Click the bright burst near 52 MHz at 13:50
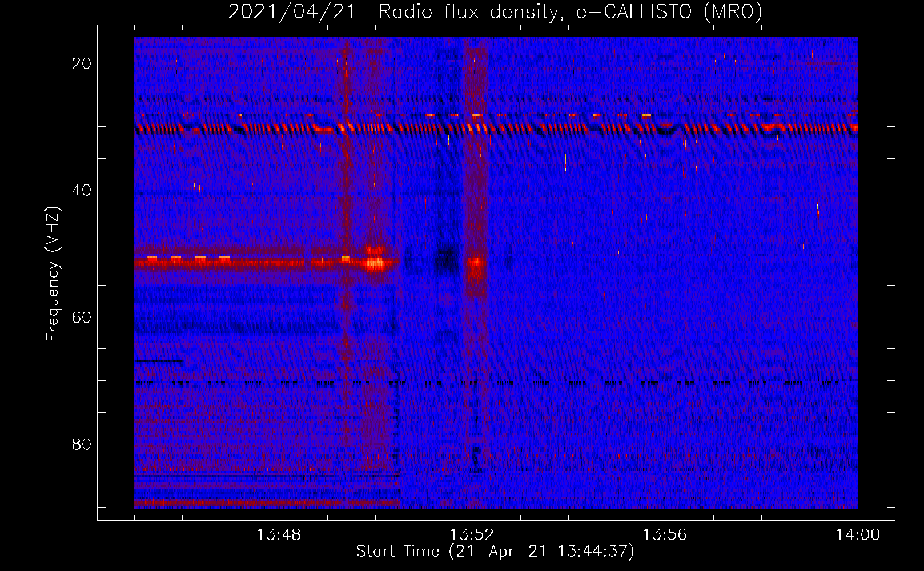Screen dimensions: 924x571 375,263
